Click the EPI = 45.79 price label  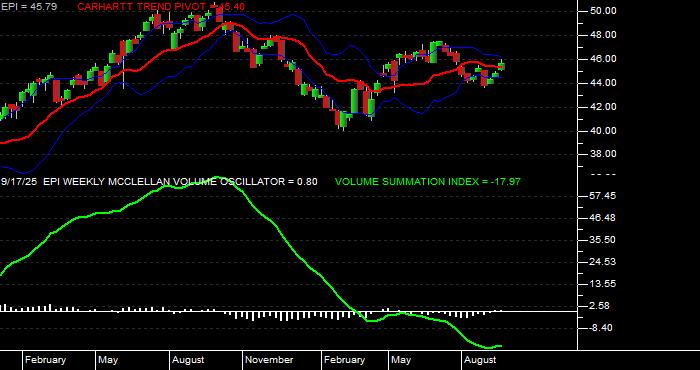29,7
